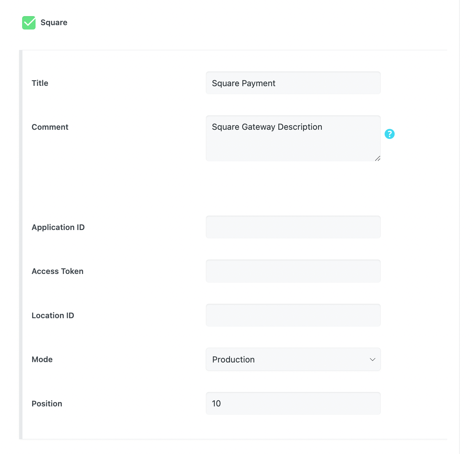Screen dimensions: 476x454
Task: Click the Location ID label
Action: (x=53, y=316)
